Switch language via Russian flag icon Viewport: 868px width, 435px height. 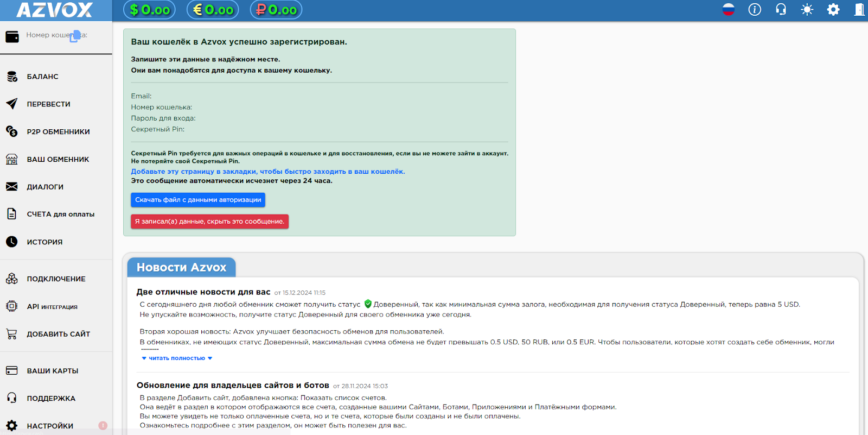coord(729,9)
